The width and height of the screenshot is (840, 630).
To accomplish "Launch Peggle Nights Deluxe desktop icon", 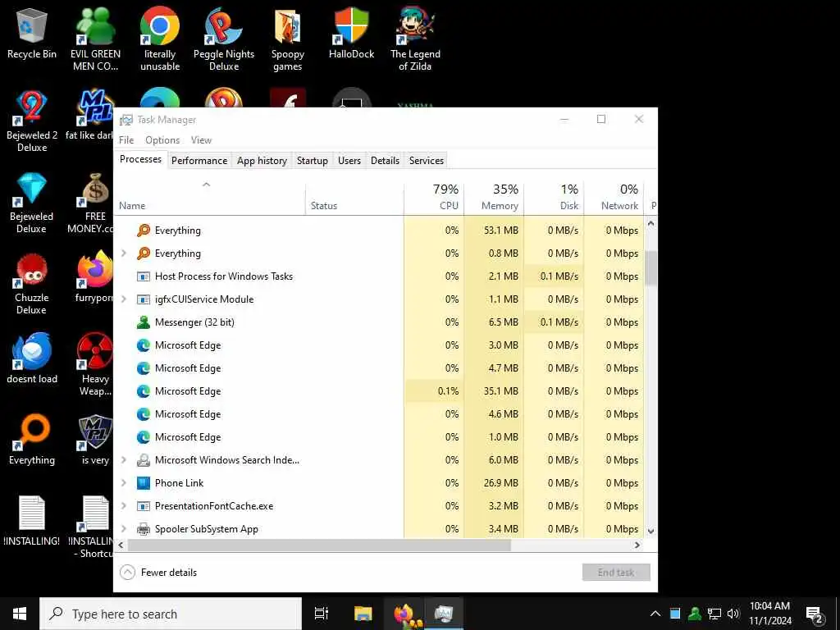I will [224, 39].
